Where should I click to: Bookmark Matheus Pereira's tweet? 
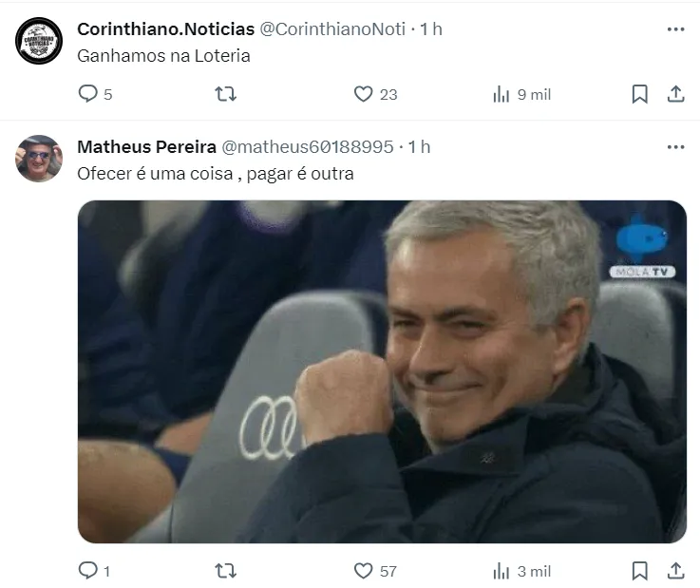click(x=640, y=571)
